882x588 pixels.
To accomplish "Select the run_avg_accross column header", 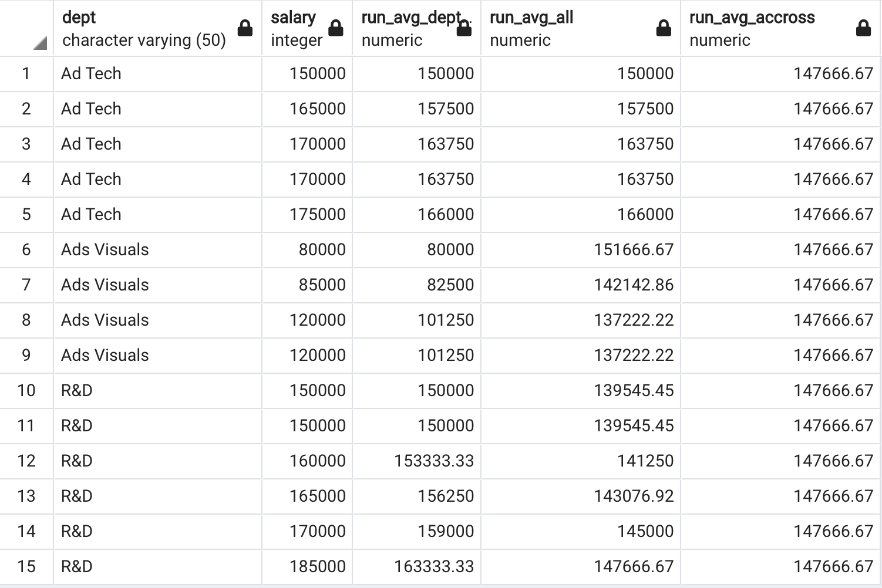I will click(x=763, y=28).
